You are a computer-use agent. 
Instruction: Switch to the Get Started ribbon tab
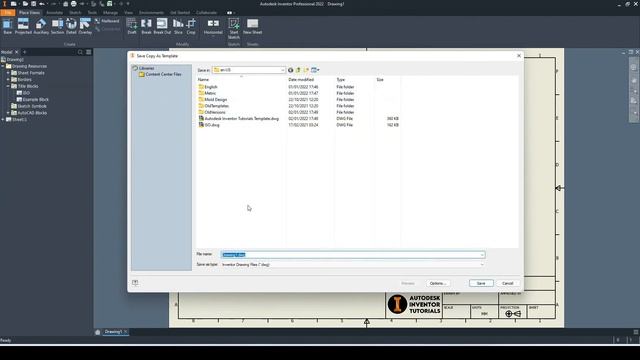(180, 13)
